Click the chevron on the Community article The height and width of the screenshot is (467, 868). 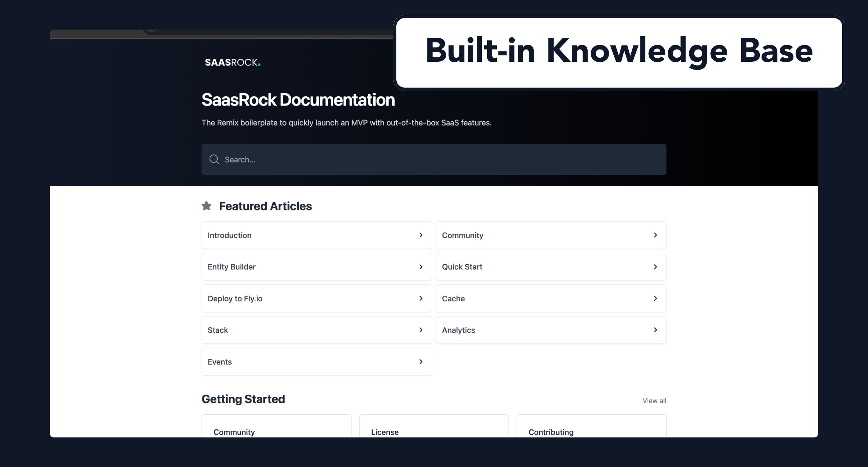pos(655,235)
